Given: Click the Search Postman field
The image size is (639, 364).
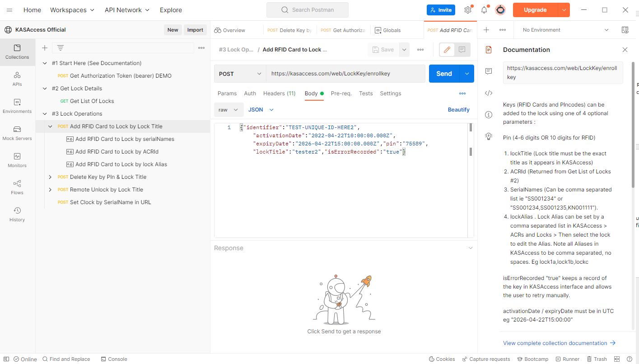Looking at the screenshot, I should coord(307,10).
